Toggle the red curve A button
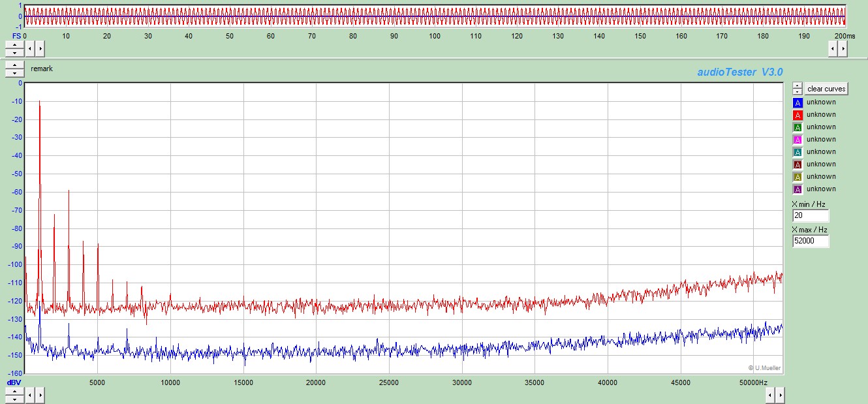This screenshot has width=868, height=404. pos(798,115)
